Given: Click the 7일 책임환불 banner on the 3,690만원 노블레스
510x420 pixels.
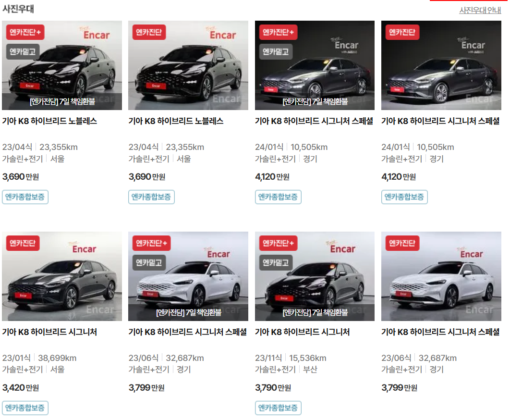Looking at the screenshot, I should [x=62, y=101].
